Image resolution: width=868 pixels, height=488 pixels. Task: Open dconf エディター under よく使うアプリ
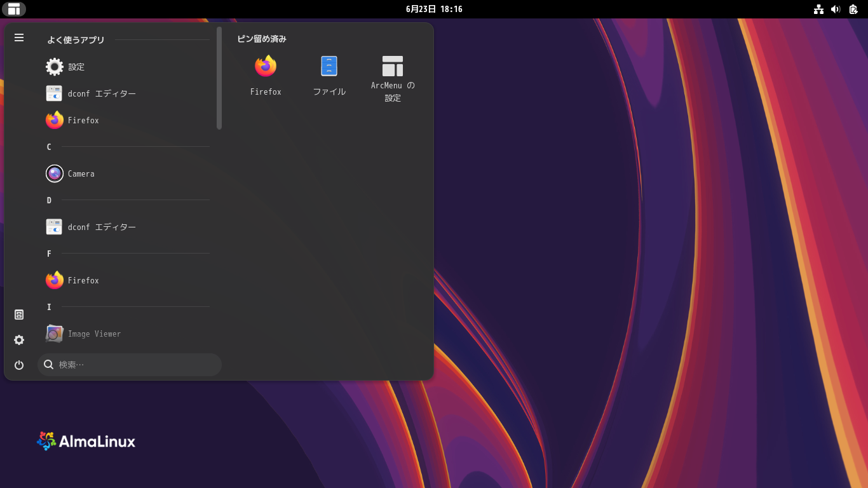pos(102,93)
